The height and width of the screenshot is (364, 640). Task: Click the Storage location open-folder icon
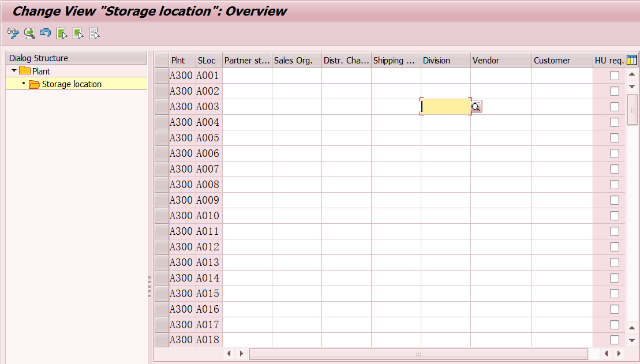[34, 84]
